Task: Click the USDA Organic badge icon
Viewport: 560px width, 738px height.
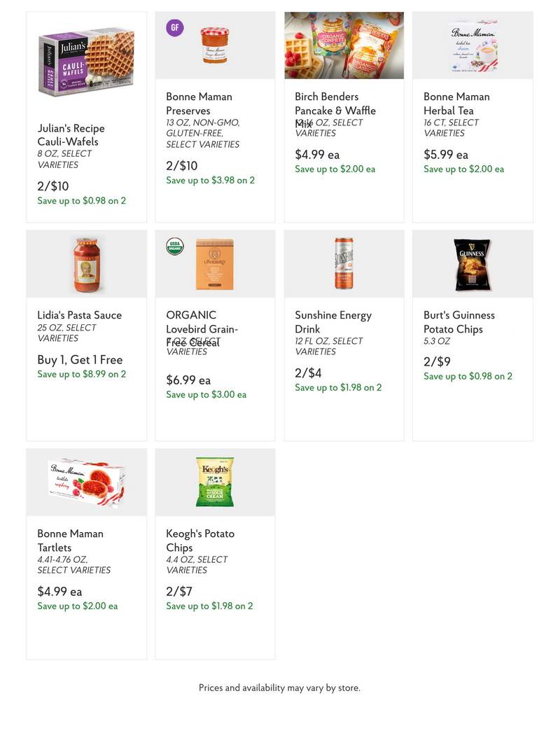Action: [x=174, y=246]
